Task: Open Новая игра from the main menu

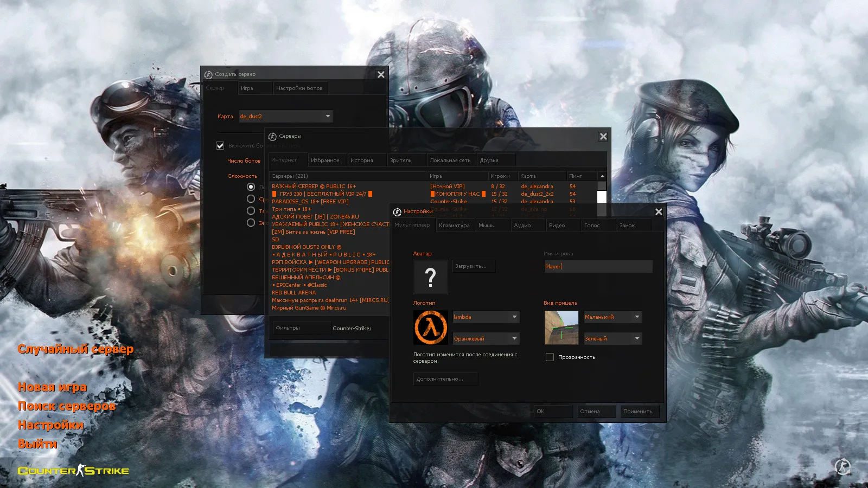Action: [52, 387]
